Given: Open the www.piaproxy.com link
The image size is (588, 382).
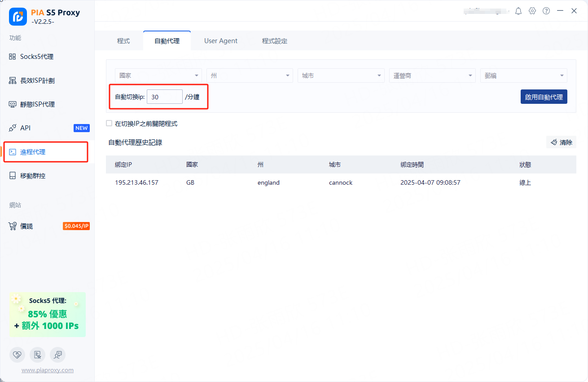Looking at the screenshot, I should point(48,370).
